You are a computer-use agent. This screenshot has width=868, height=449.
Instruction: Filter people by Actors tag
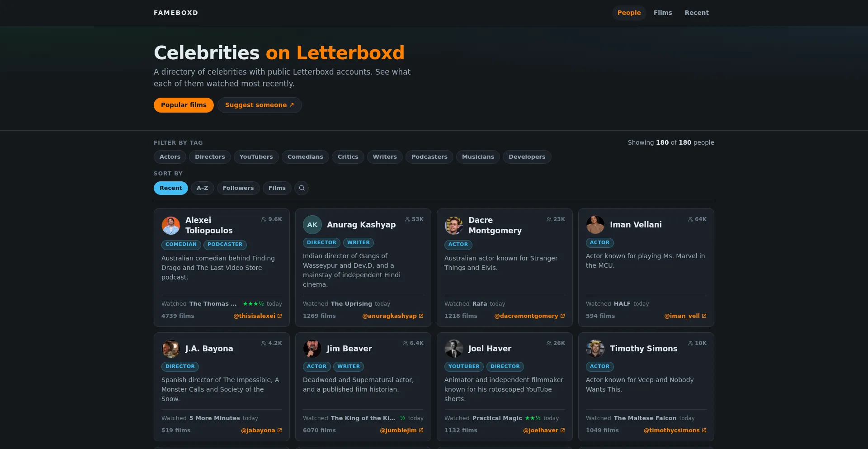[x=170, y=157]
